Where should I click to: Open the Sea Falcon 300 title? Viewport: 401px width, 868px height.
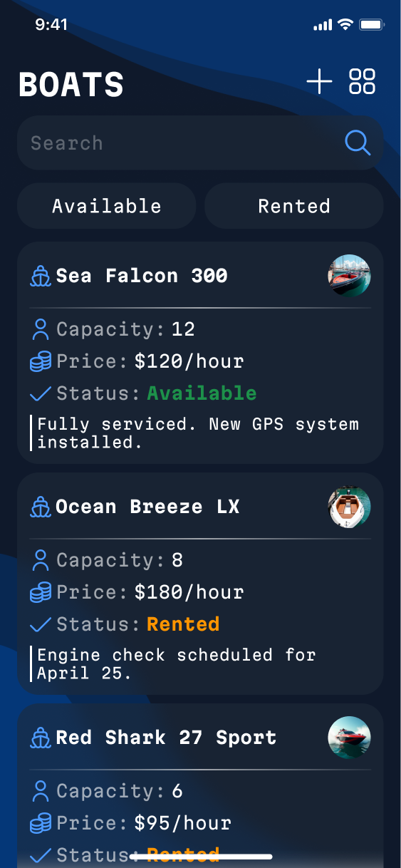tap(142, 276)
